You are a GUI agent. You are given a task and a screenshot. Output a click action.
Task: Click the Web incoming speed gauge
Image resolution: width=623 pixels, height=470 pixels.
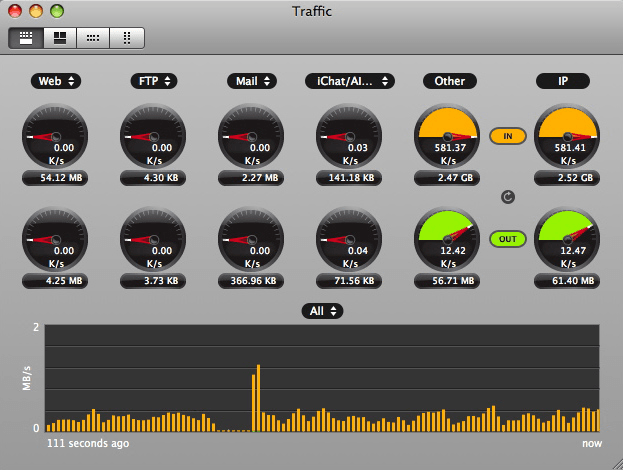tap(55, 137)
